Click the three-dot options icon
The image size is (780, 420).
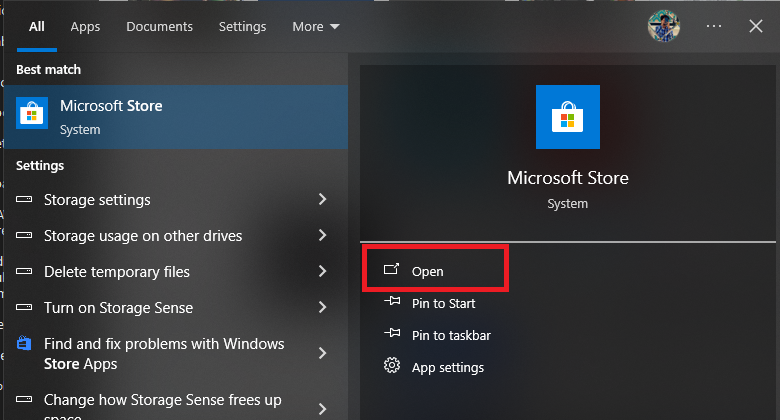pyautogui.click(x=713, y=27)
